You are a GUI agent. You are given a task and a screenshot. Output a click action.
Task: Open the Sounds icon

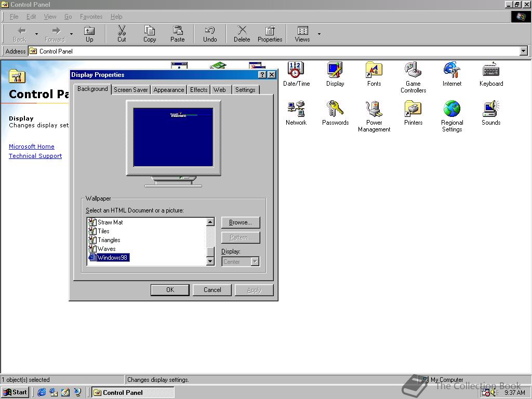pyautogui.click(x=491, y=113)
